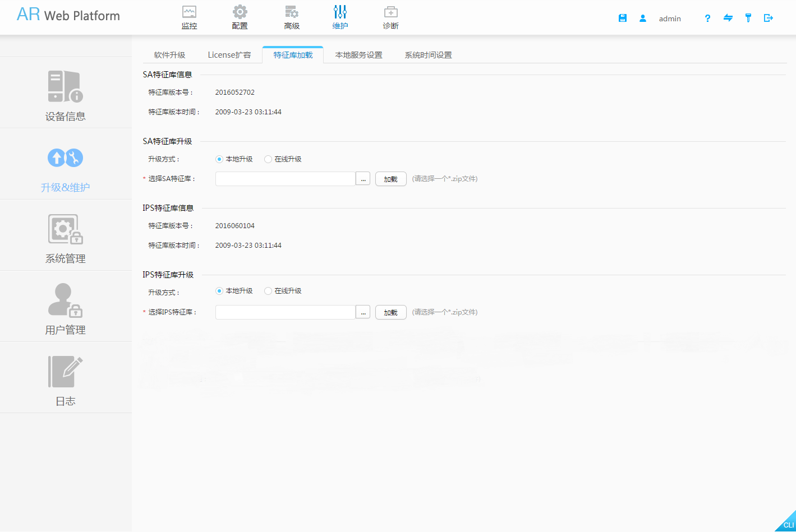The width and height of the screenshot is (796, 532).
Task: Click 加载 button for SA signature database
Action: (x=390, y=179)
